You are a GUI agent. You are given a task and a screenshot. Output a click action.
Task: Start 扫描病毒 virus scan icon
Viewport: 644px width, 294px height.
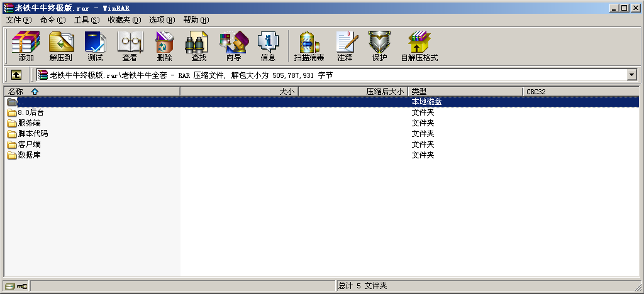coord(309,46)
